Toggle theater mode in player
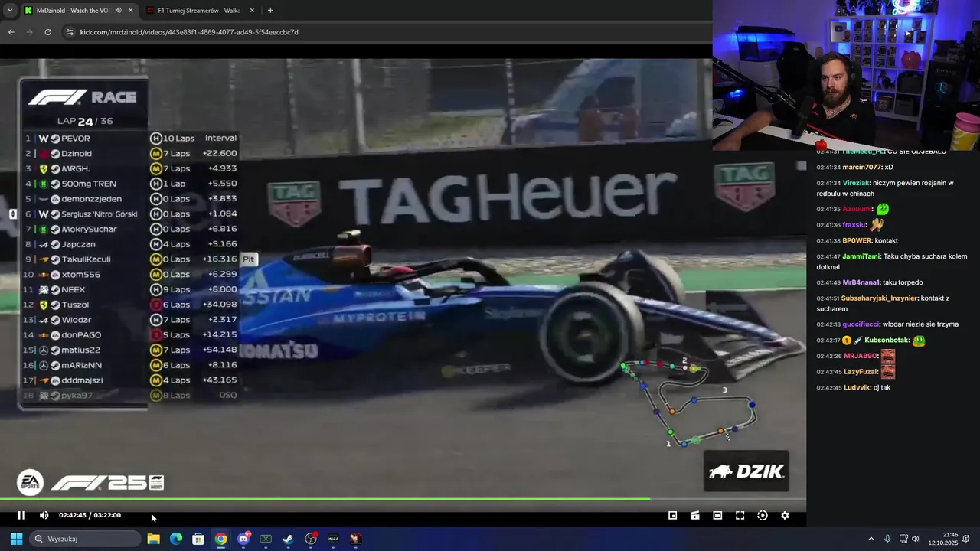 (717, 515)
